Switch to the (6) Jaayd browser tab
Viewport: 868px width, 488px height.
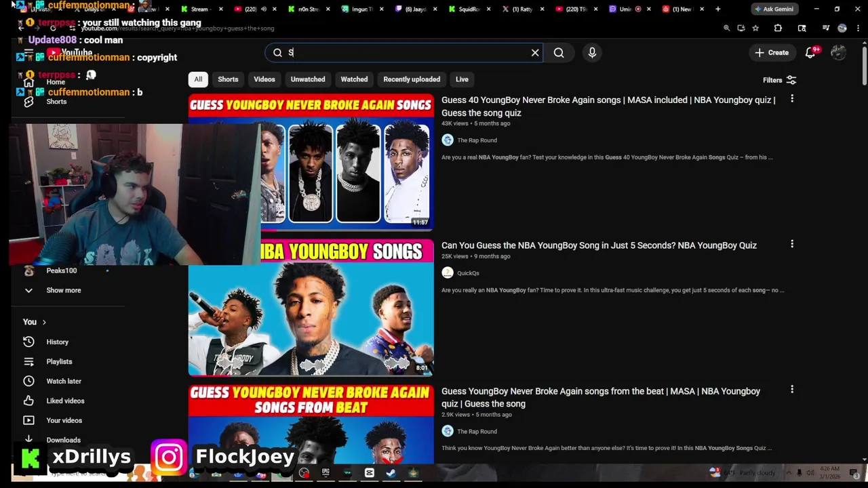416,9
